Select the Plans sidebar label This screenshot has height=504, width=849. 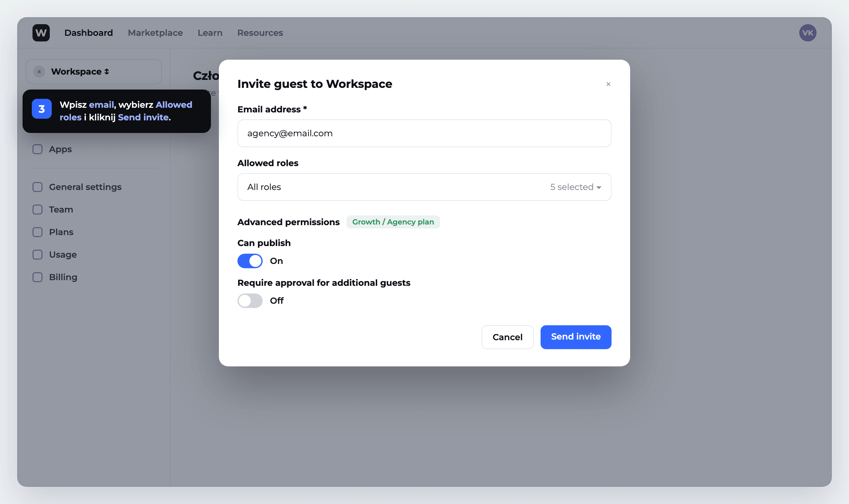pyautogui.click(x=61, y=232)
